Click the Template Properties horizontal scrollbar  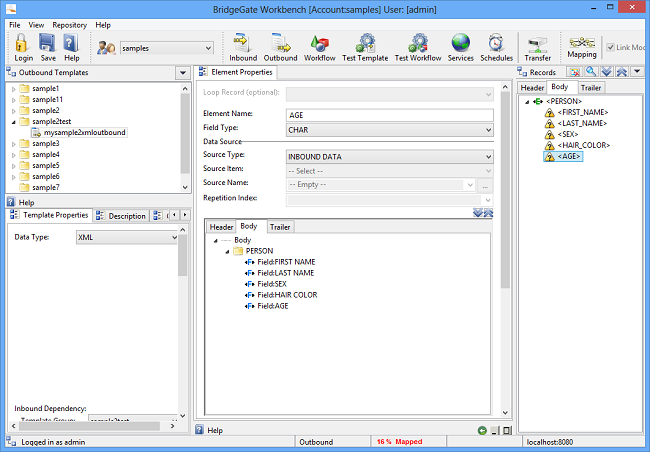pyautogui.click(x=89, y=426)
